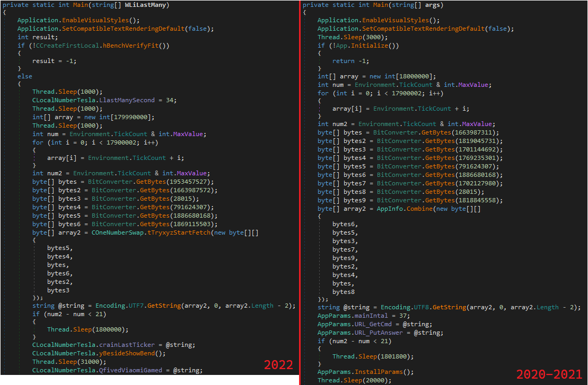Click the UTF8 encoding property
The image size is (588, 385).
[421, 308]
